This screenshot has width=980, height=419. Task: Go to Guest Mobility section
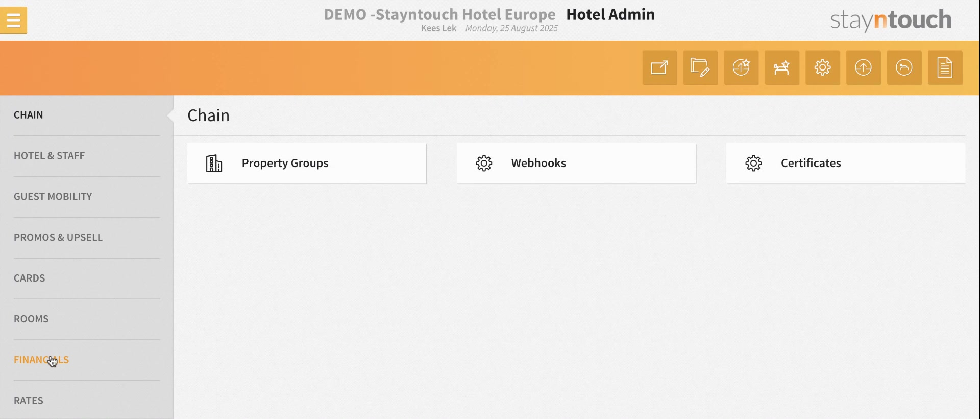(53, 197)
